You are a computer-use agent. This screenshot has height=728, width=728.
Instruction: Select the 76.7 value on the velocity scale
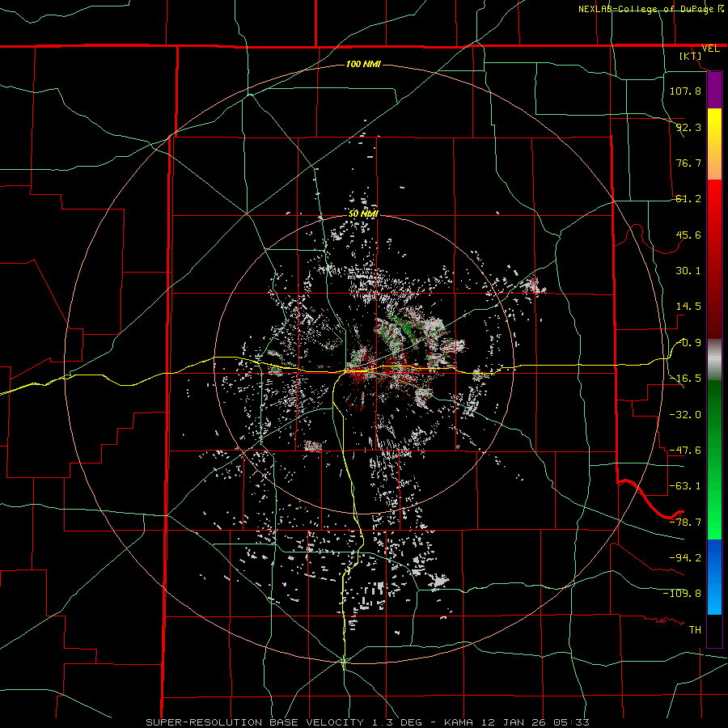pyautogui.click(x=688, y=163)
